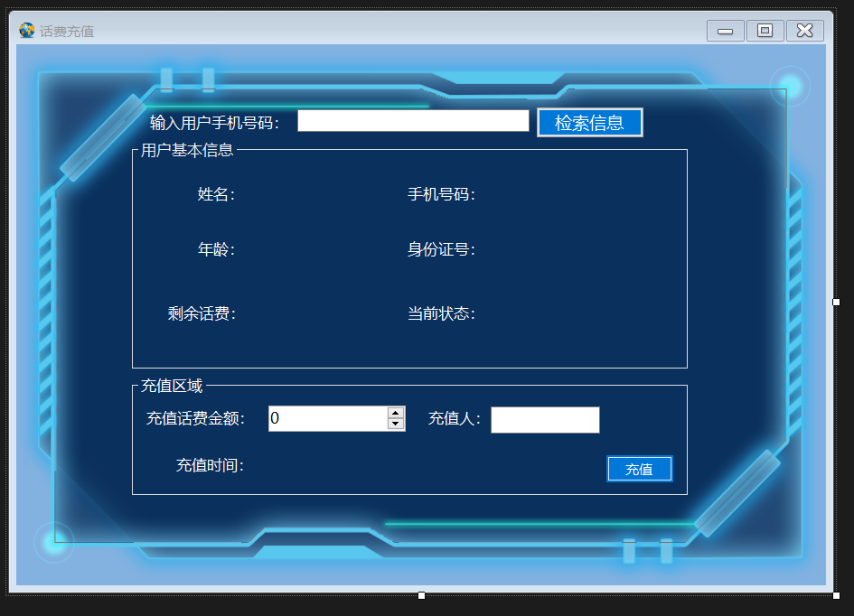Maximize the 话费充值 window

[x=765, y=31]
